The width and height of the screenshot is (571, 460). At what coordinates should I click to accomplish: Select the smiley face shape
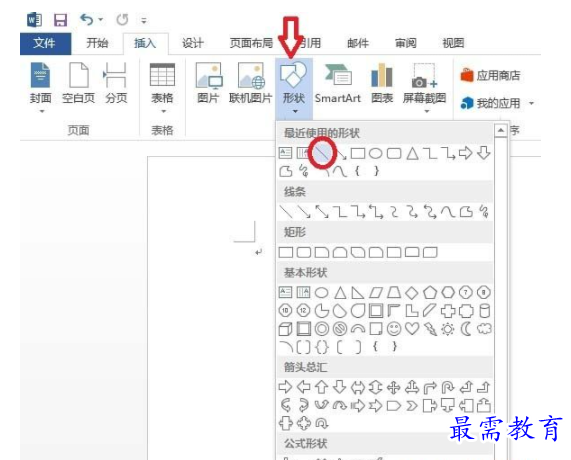(394, 329)
